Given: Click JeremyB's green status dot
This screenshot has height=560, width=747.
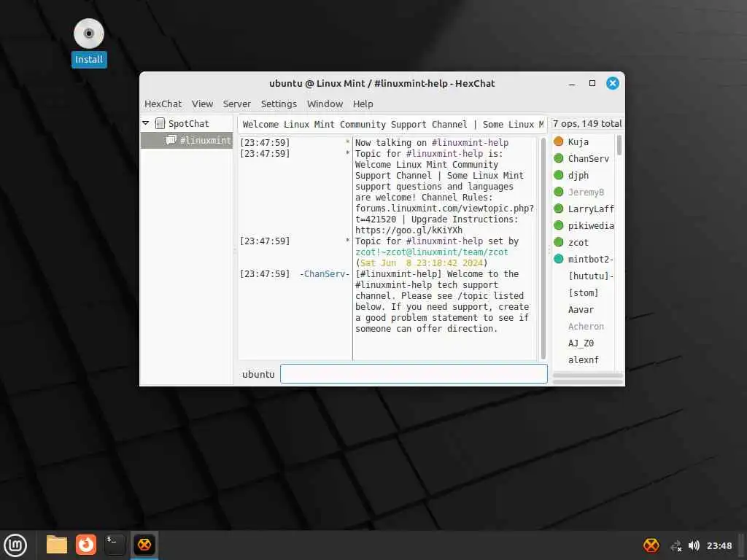Looking at the screenshot, I should (x=558, y=192).
